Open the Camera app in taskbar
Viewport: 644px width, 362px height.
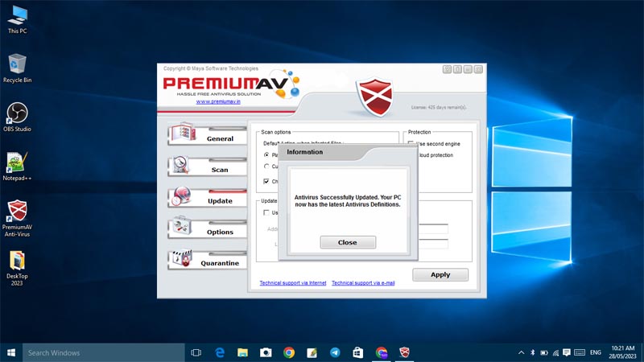(266, 352)
